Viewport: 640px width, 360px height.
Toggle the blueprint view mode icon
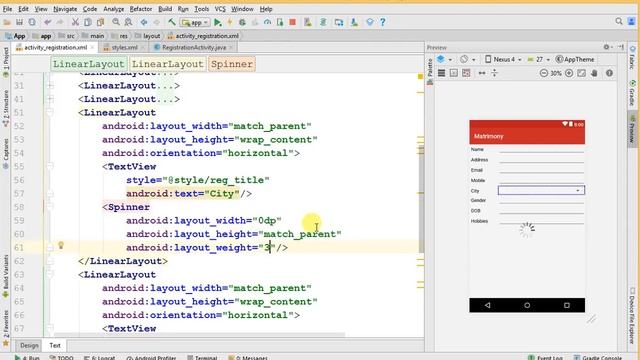pos(453,73)
